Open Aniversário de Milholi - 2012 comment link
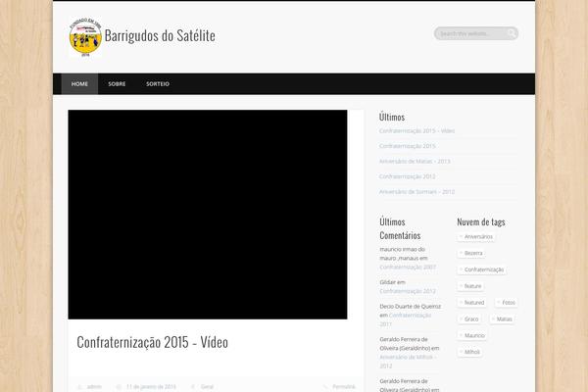The width and height of the screenshot is (588, 392). pyautogui.click(x=408, y=362)
